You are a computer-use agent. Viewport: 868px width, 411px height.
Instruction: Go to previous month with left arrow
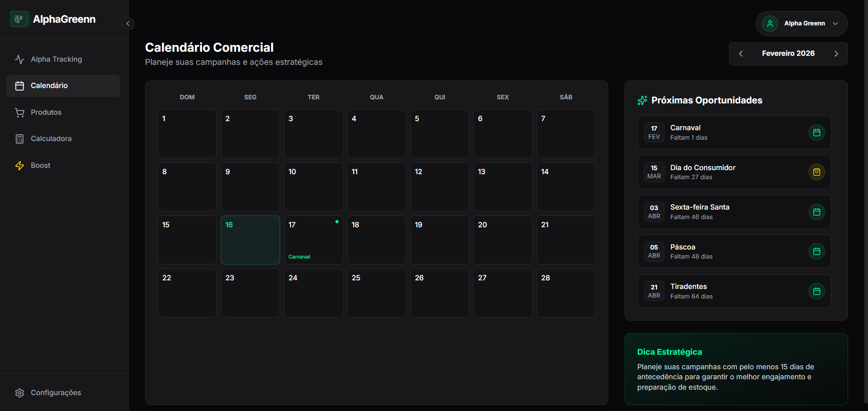point(741,54)
